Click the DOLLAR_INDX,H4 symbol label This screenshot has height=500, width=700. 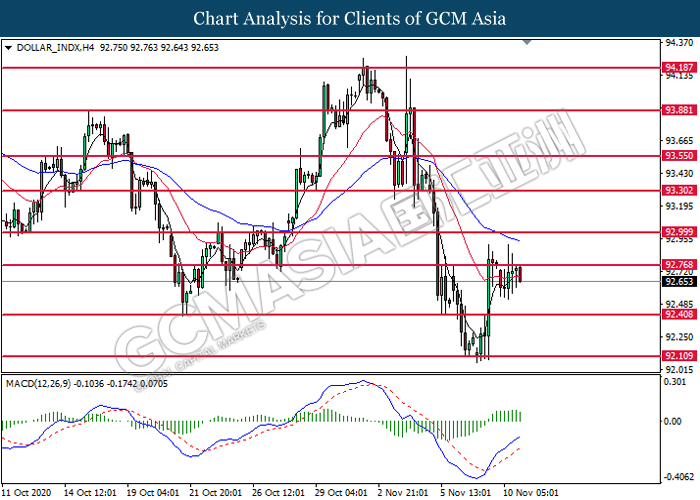(x=55, y=48)
